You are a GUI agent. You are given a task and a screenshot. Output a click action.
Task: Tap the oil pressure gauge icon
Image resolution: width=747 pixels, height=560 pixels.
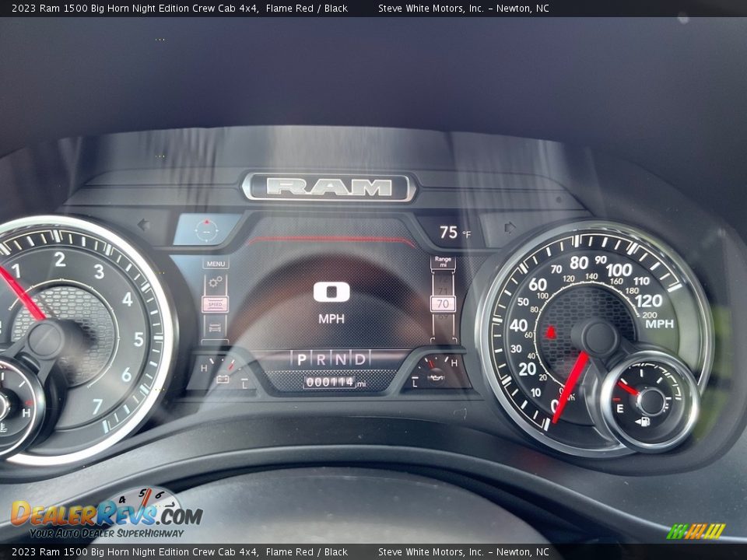[436, 378]
